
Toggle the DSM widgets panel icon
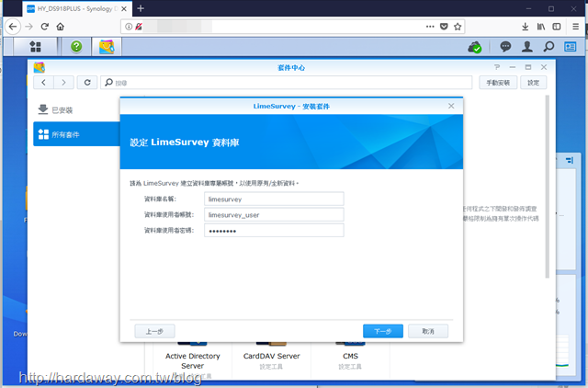(x=571, y=47)
